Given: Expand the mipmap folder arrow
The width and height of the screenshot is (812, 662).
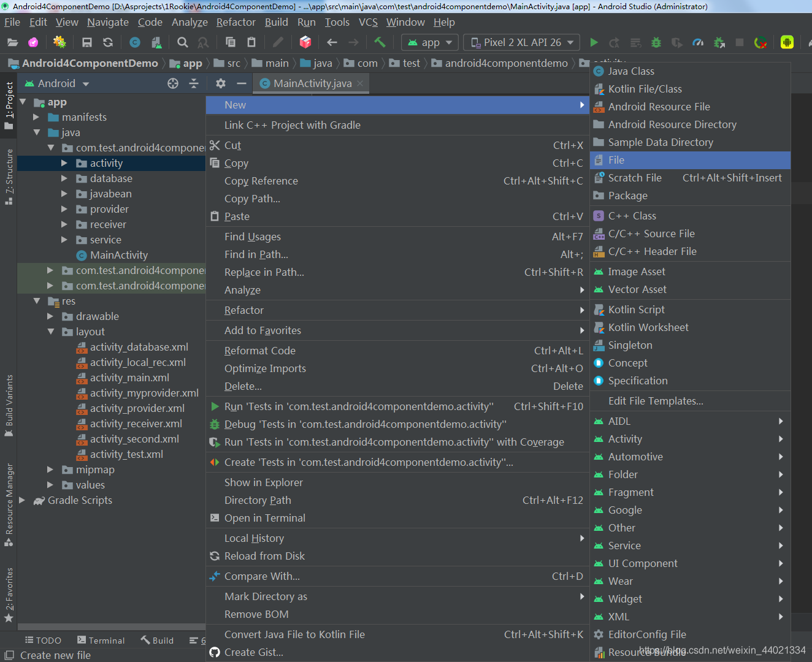Looking at the screenshot, I should 50,470.
